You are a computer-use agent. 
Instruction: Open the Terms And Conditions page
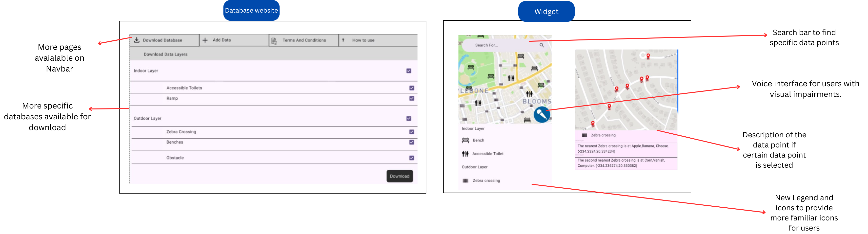(304, 40)
